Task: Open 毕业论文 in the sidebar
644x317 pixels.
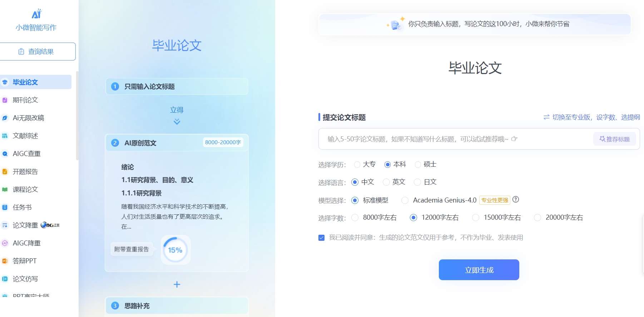Action: tap(36, 82)
